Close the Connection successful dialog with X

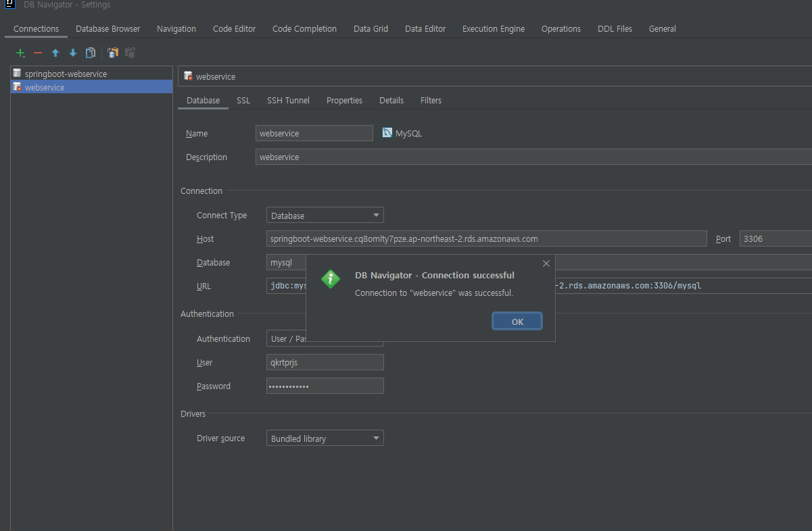[546, 263]
